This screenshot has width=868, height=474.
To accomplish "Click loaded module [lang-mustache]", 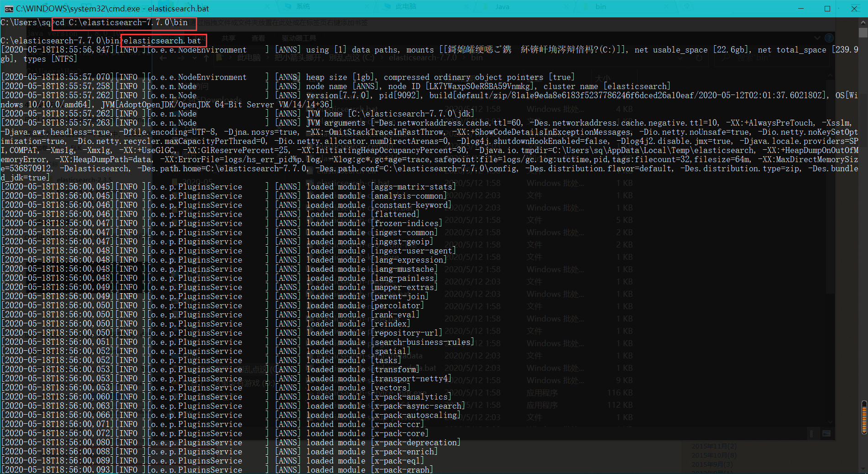I will click(372, 269).
